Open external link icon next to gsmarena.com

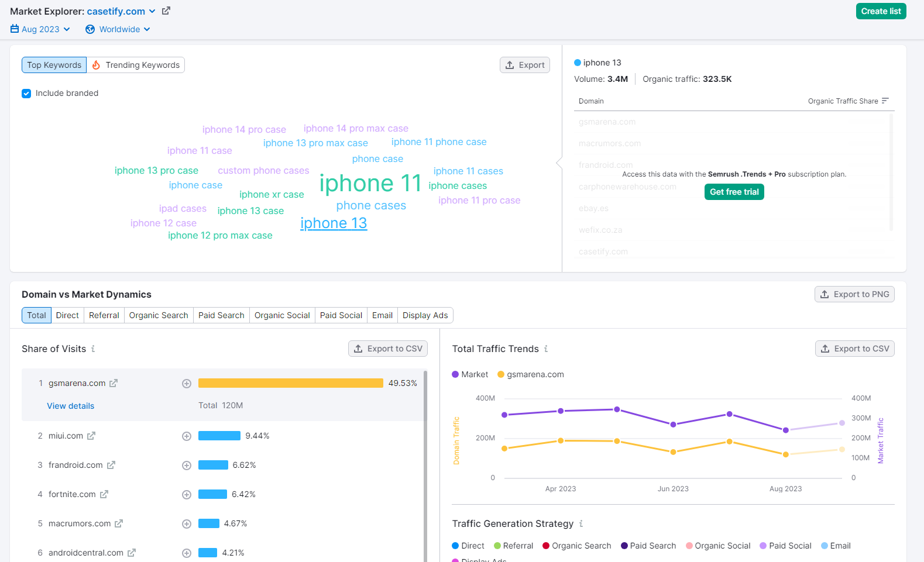114,383
